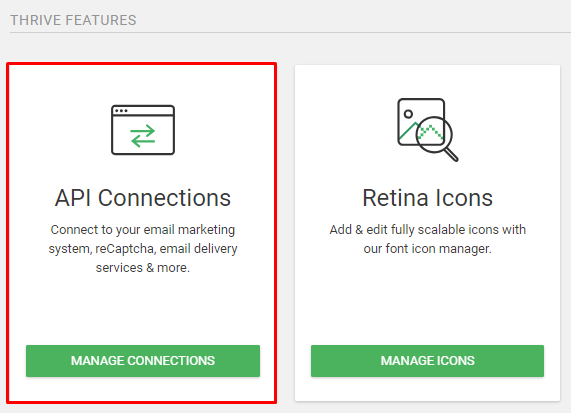The height and width of the screenshot is (413, 571).
Task: Open Manage Connections
Action: (x=143, y=361)
